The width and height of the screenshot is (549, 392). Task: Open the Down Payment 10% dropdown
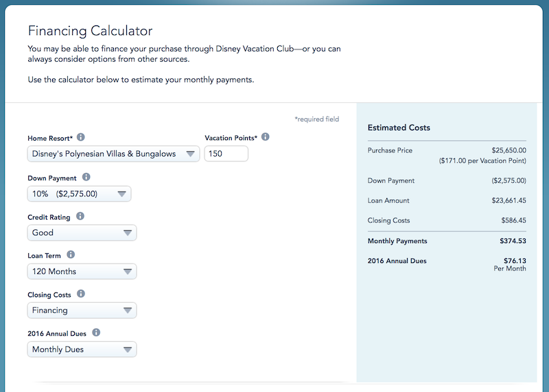tap(79, 194)
